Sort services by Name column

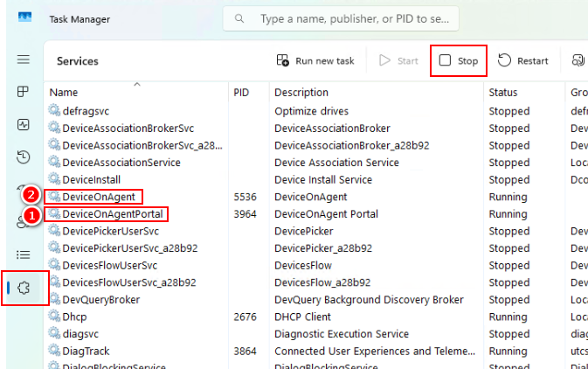coord(65,93)
